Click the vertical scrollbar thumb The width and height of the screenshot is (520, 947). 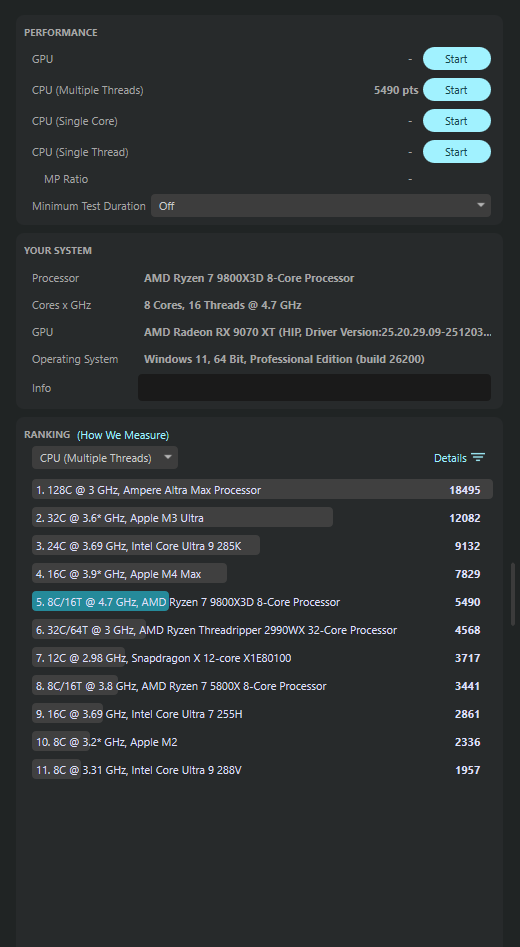click(x=513, y=593)
